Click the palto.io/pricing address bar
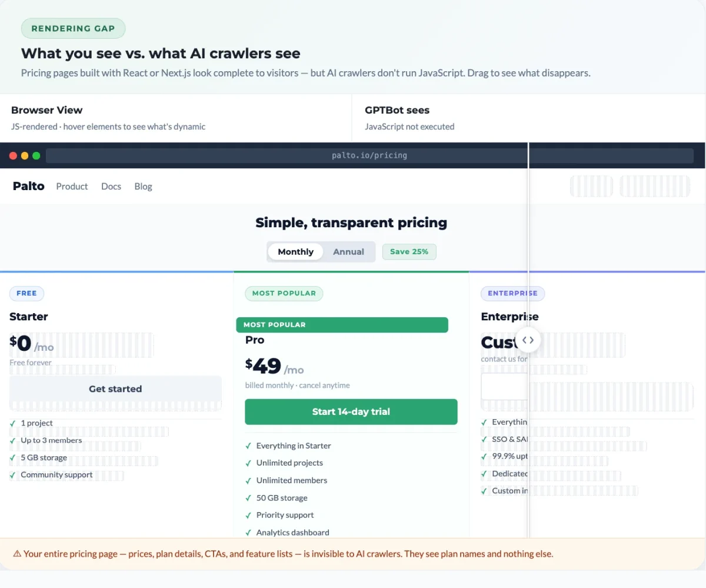 tap(369, 155)
